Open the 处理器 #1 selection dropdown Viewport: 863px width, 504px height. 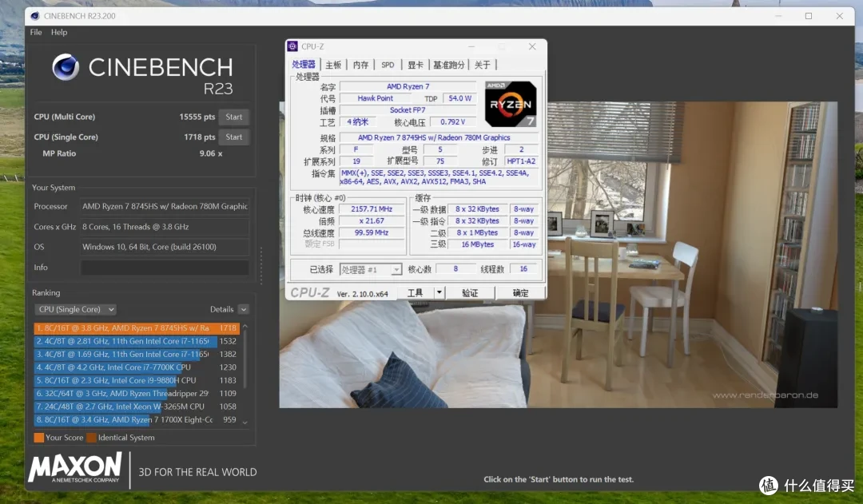(371, 269)
